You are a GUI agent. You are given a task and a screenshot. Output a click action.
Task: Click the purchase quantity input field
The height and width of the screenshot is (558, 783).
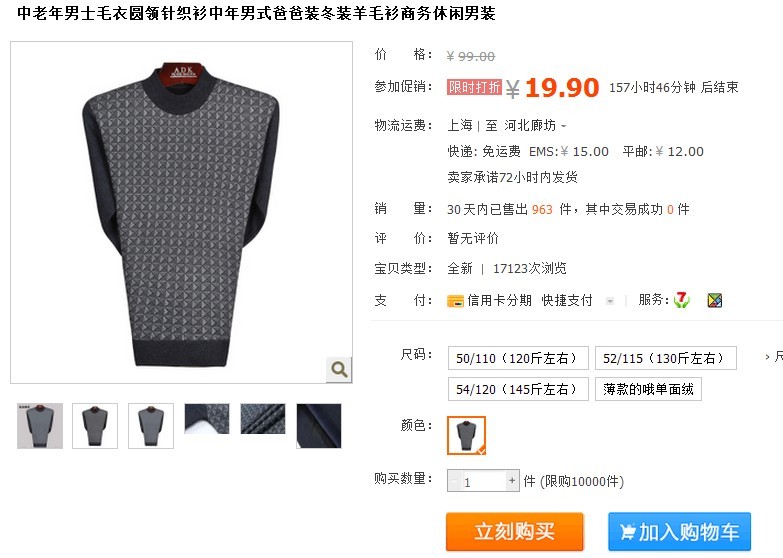[x=483, y=481]
